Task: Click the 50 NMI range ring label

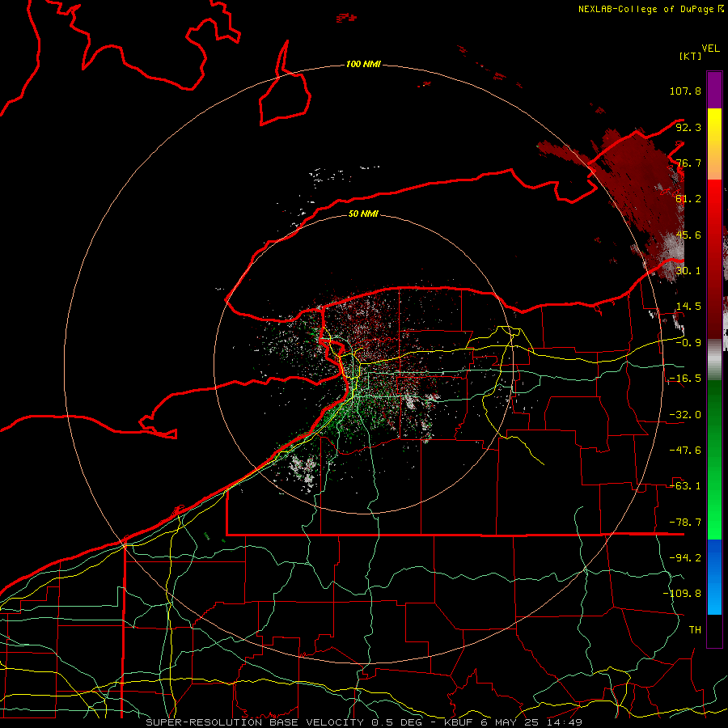Action: 363,214
